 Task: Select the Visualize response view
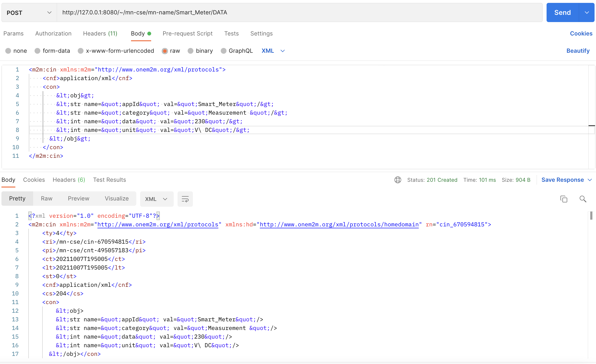tap(117, 199)
